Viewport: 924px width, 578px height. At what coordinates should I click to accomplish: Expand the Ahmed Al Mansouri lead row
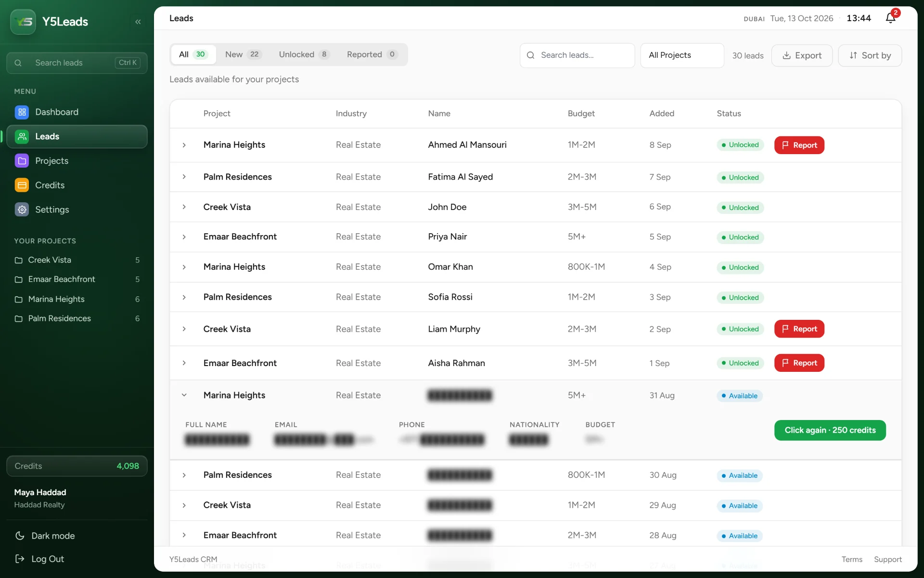pyautogui.click(x=184, y=145)
